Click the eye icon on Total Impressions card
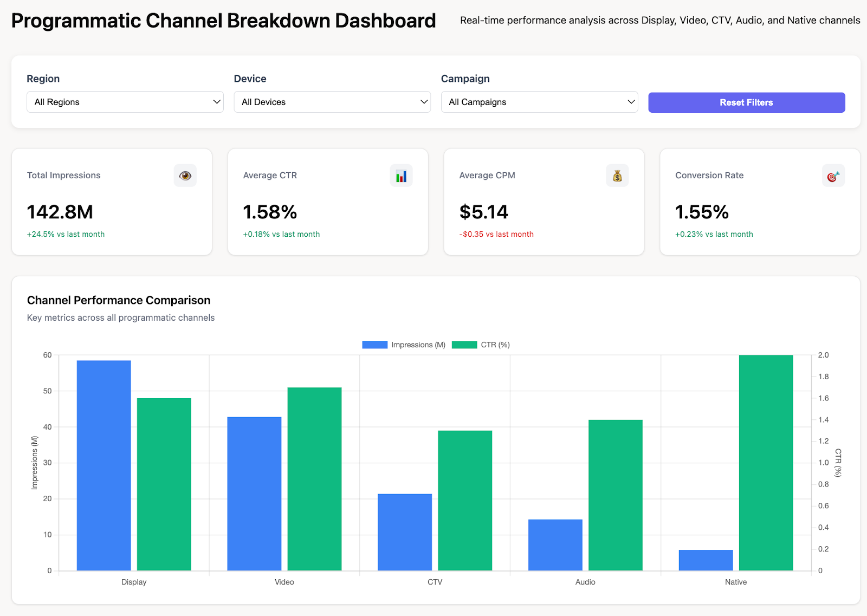 pos(185,175)
